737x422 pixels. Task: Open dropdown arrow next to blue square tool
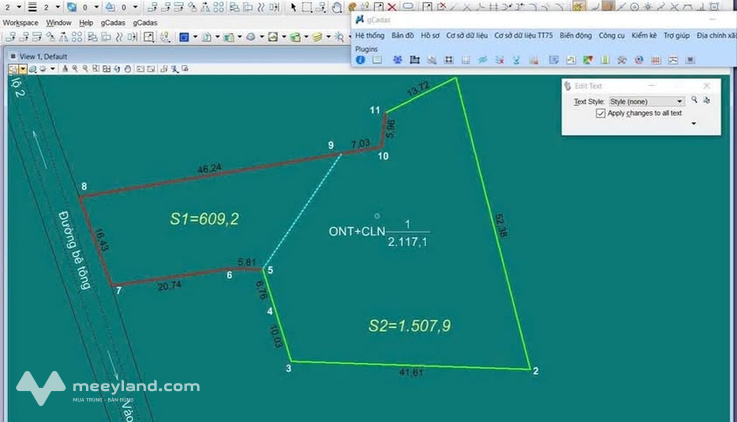195,37
